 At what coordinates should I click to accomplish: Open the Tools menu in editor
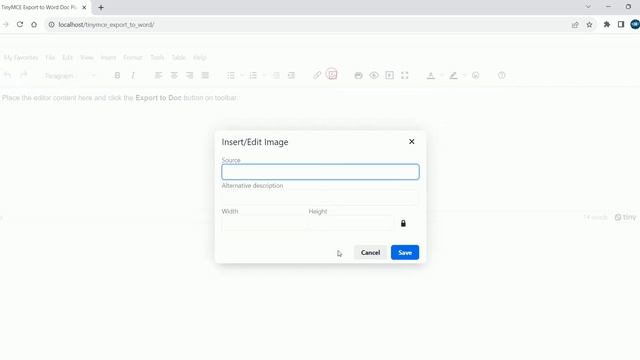[157, 58]
